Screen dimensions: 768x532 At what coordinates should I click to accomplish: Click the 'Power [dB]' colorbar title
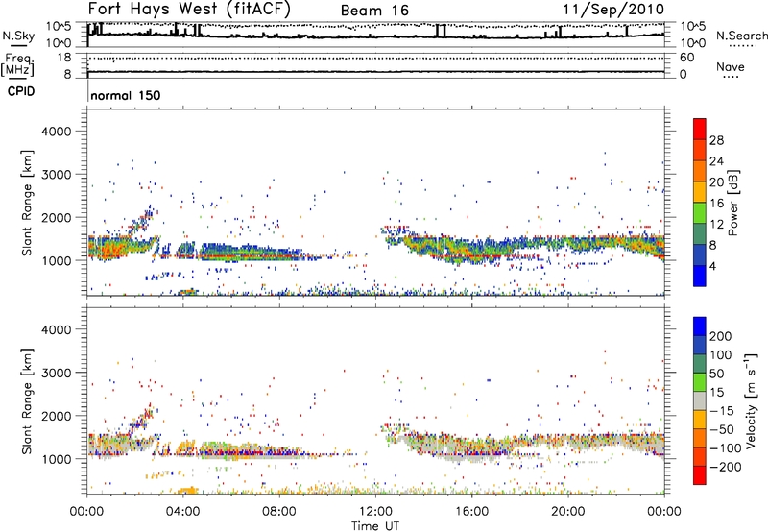click(732, 203)
